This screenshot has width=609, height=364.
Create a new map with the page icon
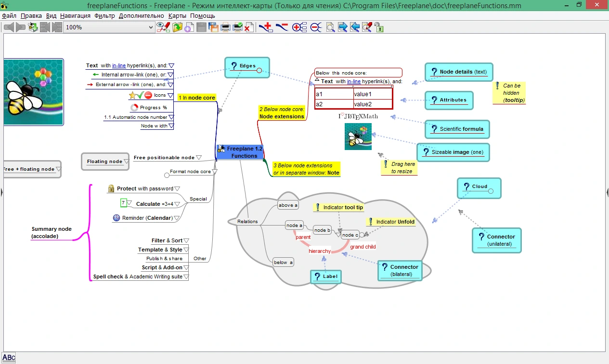189,27
